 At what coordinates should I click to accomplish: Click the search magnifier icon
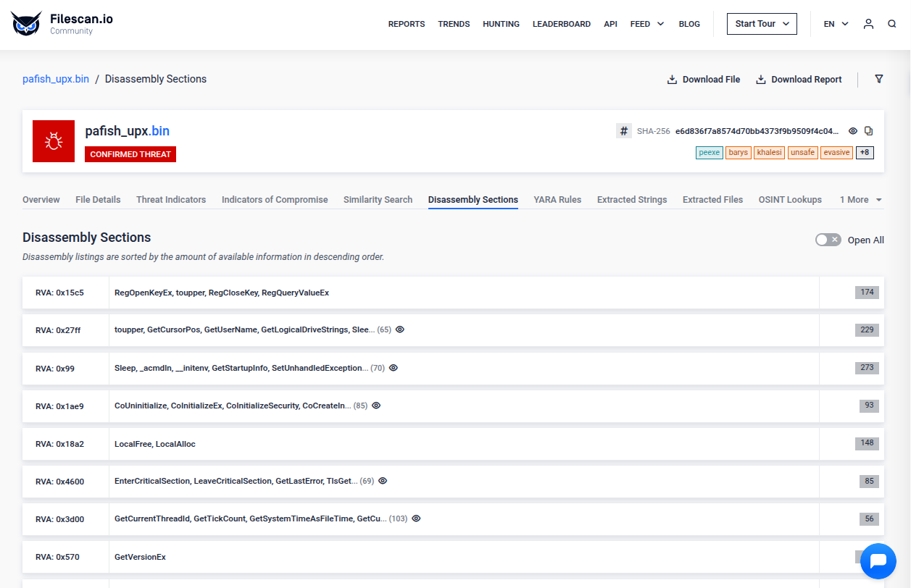click(x=892, y=24)
